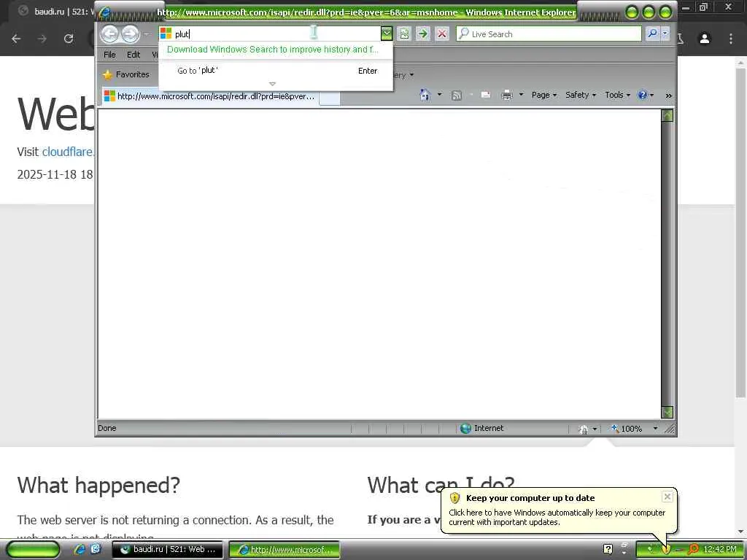Show more command bar items chevron
The height and width of the screenshot is (560, 747).
[x=668, y=96]
